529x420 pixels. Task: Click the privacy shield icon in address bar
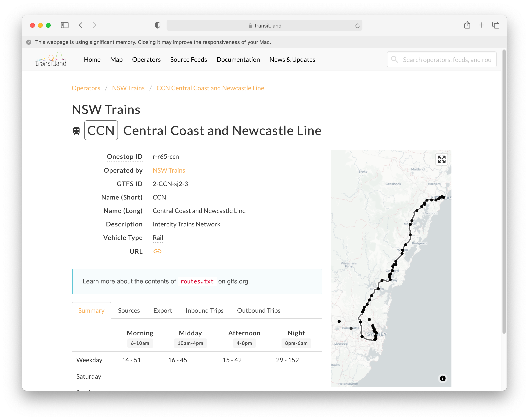pos(157,25)
